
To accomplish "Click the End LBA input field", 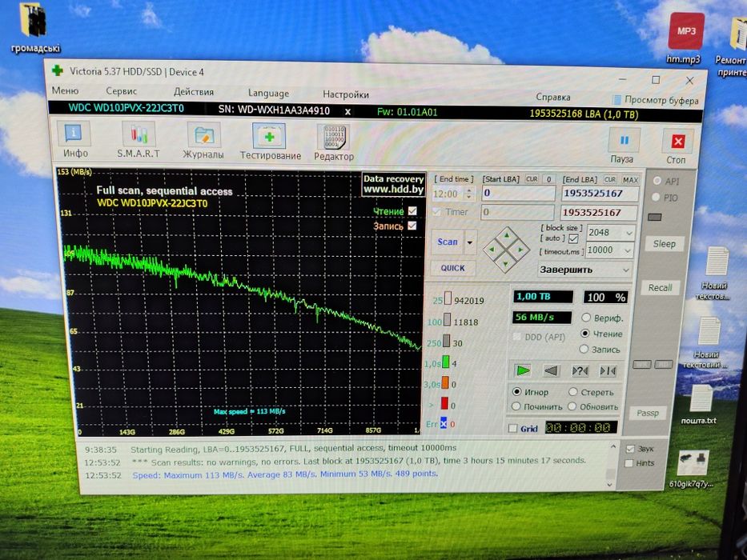I will click(600, 194).
